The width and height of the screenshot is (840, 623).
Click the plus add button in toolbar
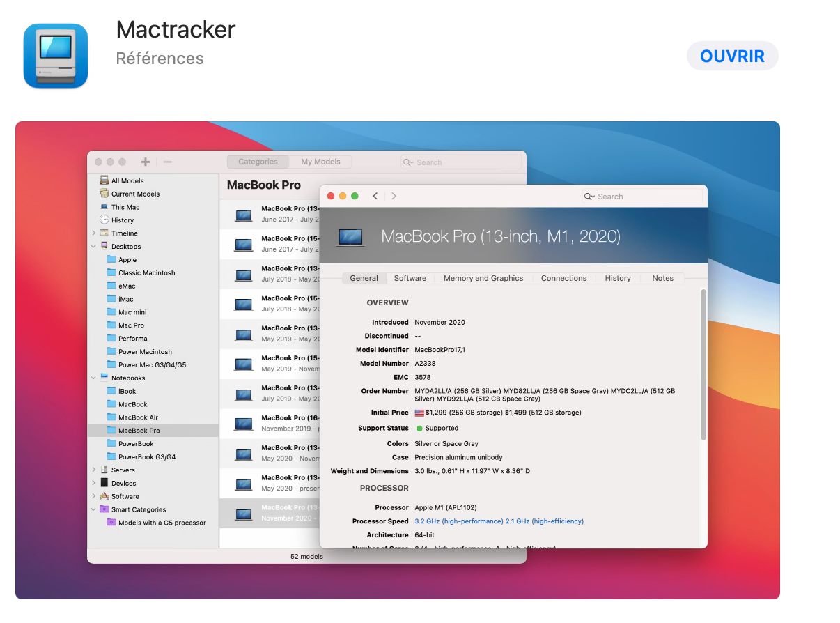(x=145, y=162)
